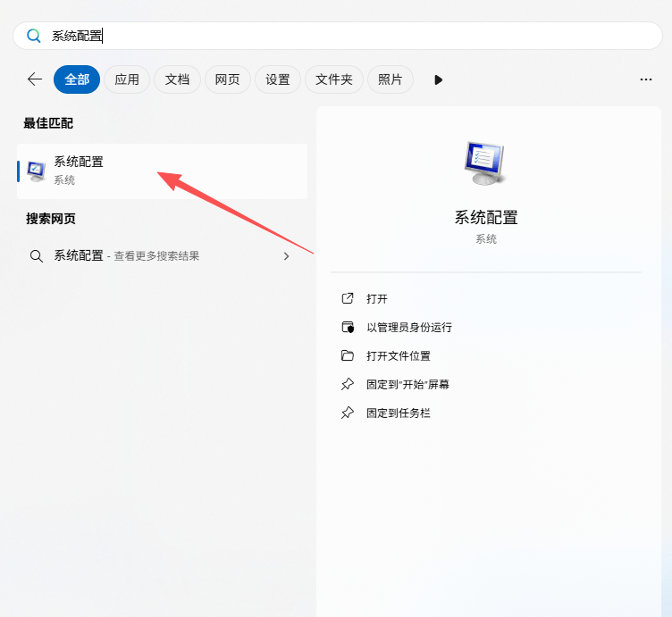Click the folder icon for 打开文件位置
This screenshot has width=672, height=617.
(x=348, y=356)
